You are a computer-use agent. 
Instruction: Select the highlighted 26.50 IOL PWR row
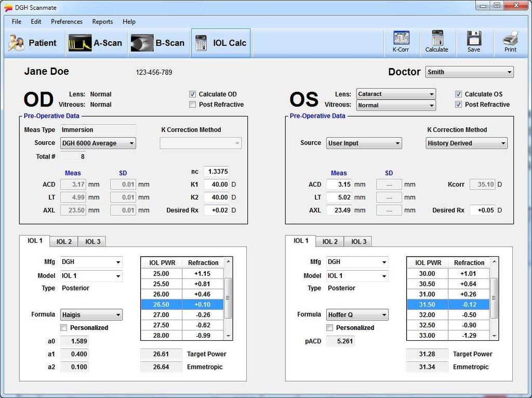pyautogui.click(x=182, y=304)
